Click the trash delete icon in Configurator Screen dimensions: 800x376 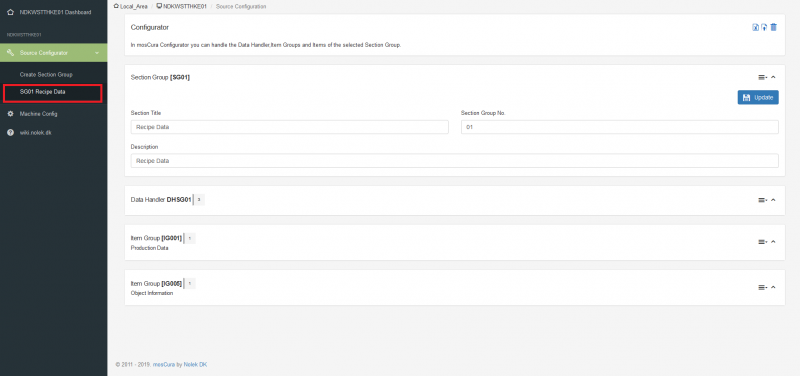[773, 28]
